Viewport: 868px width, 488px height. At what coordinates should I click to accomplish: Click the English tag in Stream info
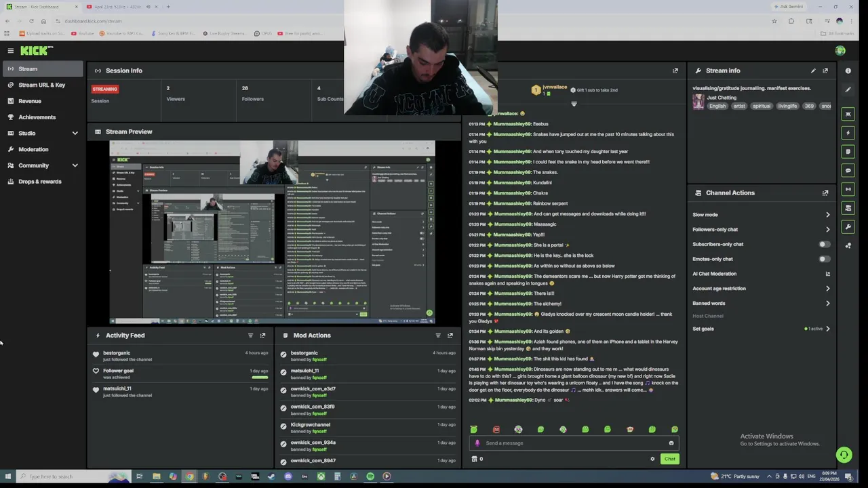coord(717,106)
